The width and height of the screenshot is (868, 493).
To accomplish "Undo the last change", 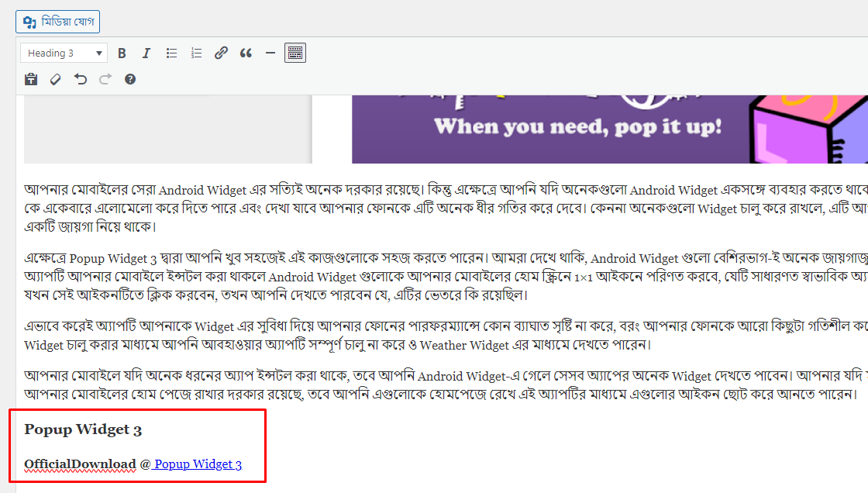I will (80, 78).
